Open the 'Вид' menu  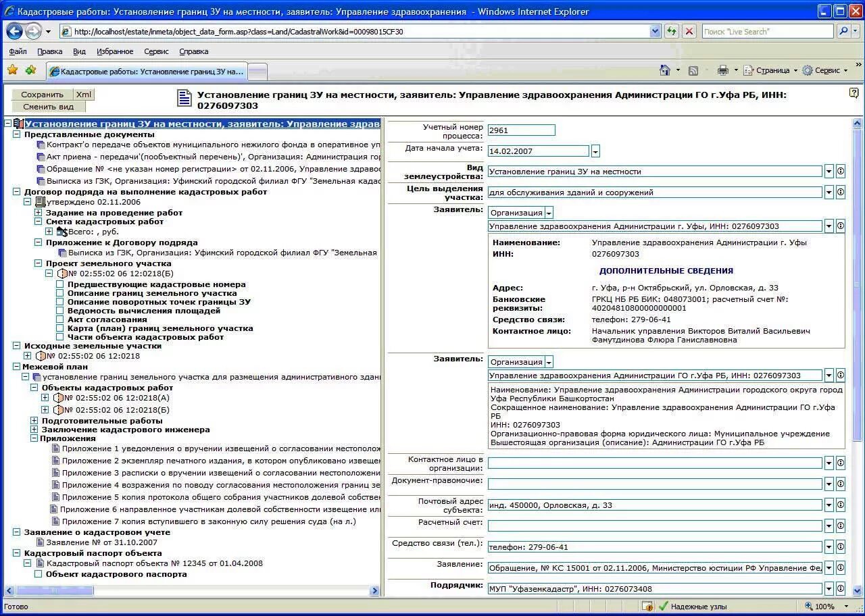tap(79, 51)
